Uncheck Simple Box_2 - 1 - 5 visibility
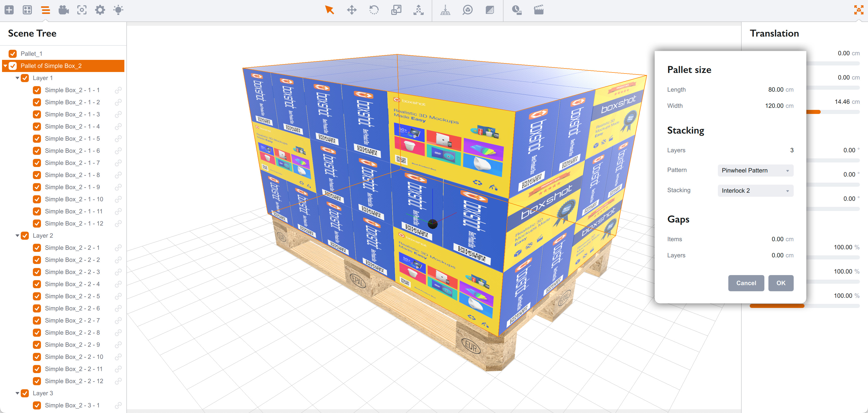Viewport: 868px width, 413px height. pos(37,138)
